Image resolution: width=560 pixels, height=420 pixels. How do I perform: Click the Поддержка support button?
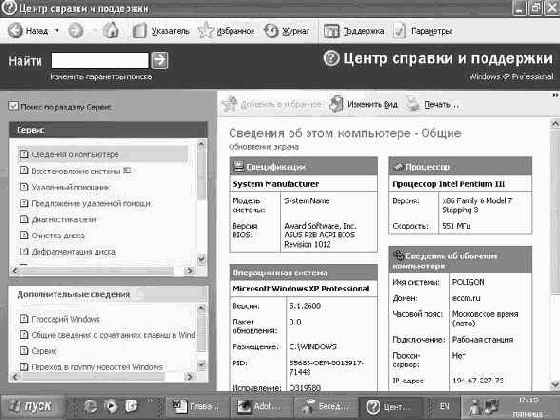(354, 31)
